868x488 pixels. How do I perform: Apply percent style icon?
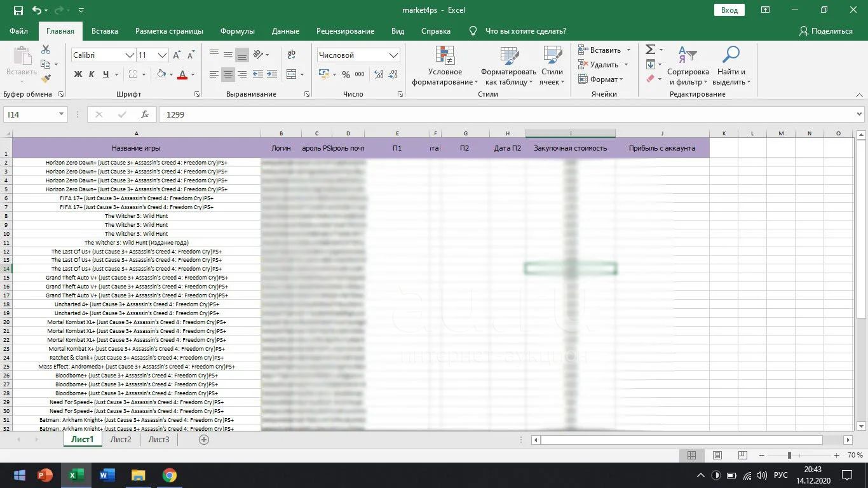[346, 74]
